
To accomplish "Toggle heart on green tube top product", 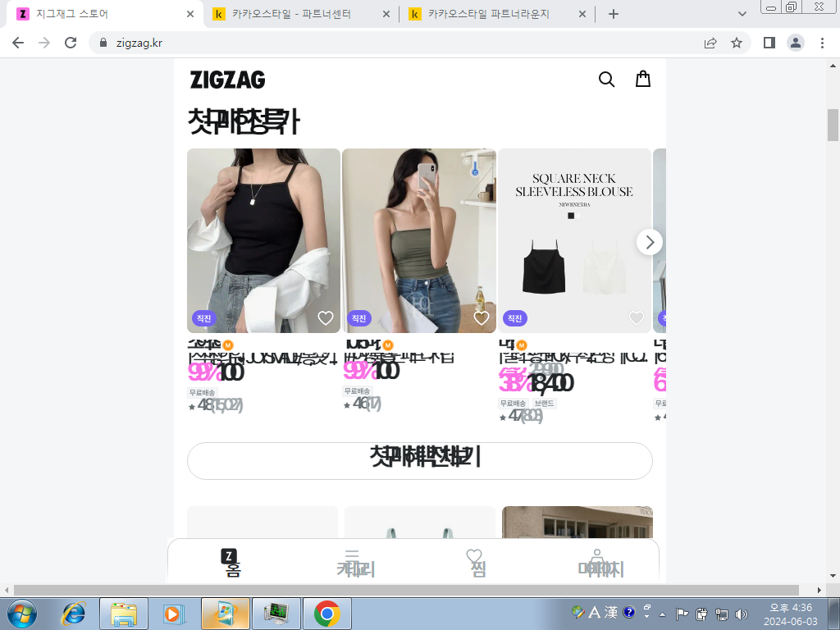I will click(481, 318).
